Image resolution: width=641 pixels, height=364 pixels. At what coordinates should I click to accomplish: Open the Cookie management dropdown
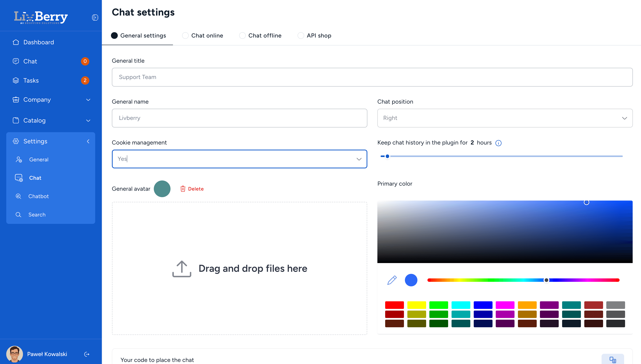239,159
